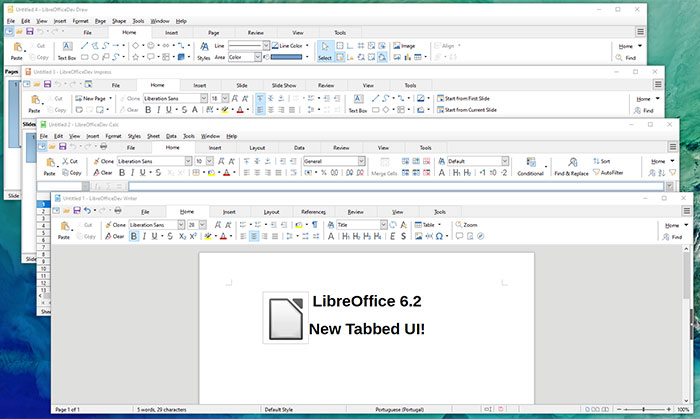700x419 pixels.
Task: Toggle Strikethrough in the Writer toolbar
Action: pos(170,236)
